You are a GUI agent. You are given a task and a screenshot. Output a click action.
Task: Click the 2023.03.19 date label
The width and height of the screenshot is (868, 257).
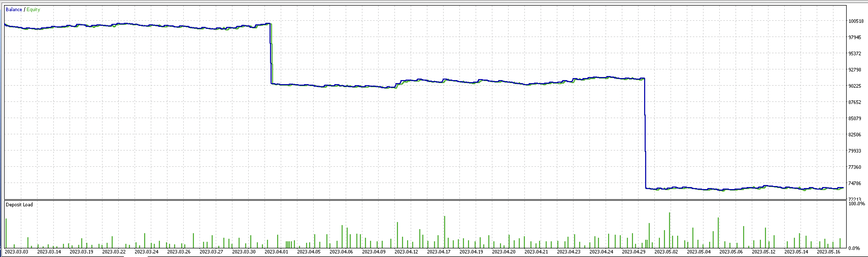81,252
